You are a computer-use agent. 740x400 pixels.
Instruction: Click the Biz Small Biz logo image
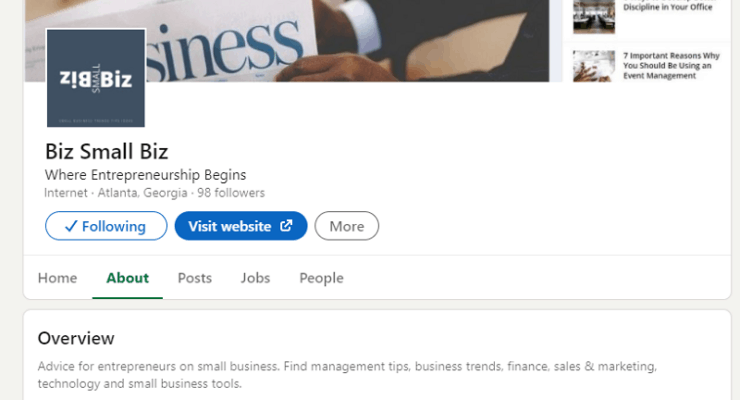pos(96,78)
